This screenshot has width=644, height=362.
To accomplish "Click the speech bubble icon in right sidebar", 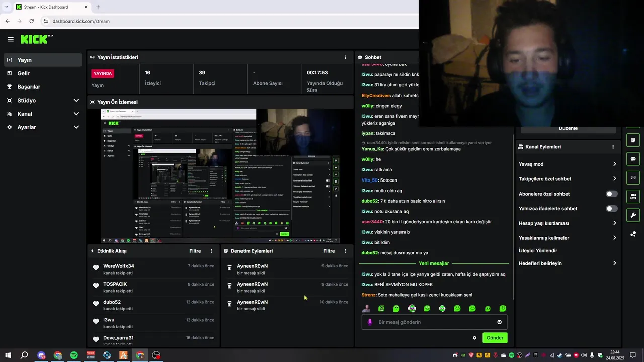I will [633, 159].
